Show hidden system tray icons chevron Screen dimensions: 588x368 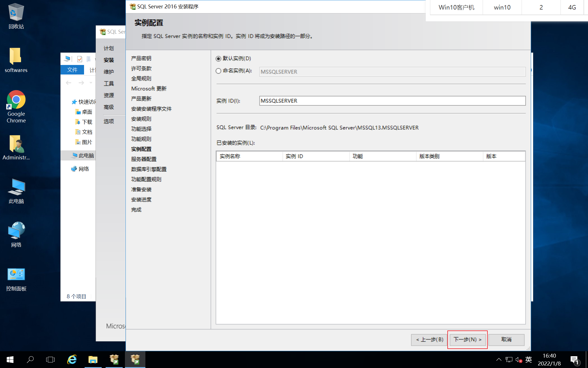499,360
